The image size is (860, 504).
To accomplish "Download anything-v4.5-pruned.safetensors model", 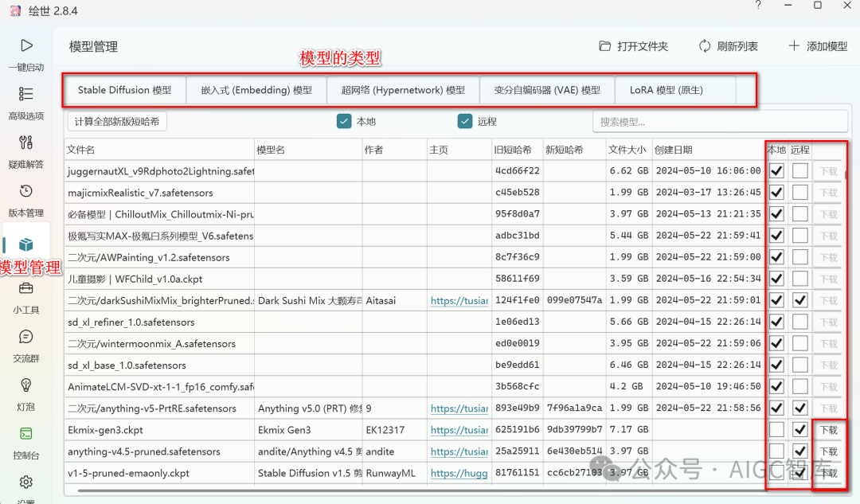I will (828, 451).
